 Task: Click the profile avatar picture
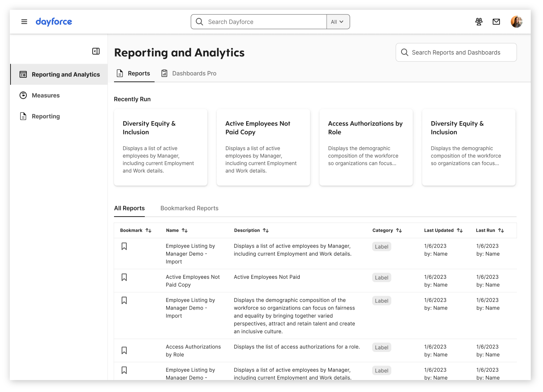pos(517,22)
